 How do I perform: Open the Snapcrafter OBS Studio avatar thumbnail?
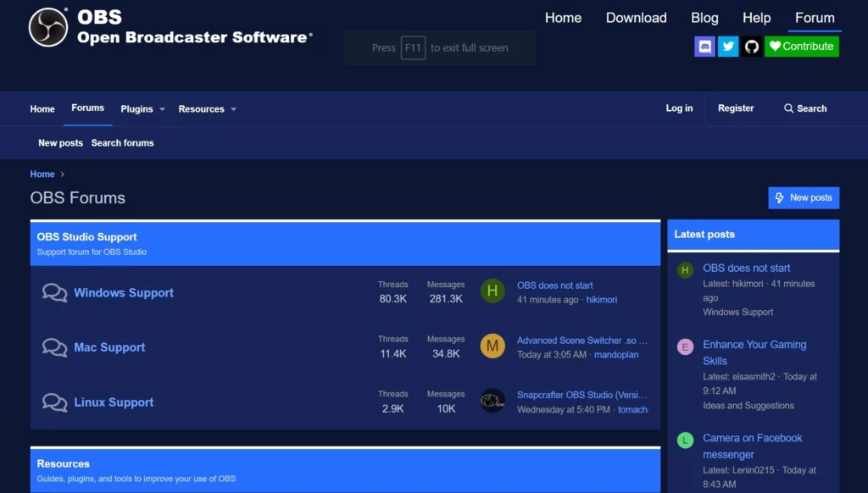492,400
